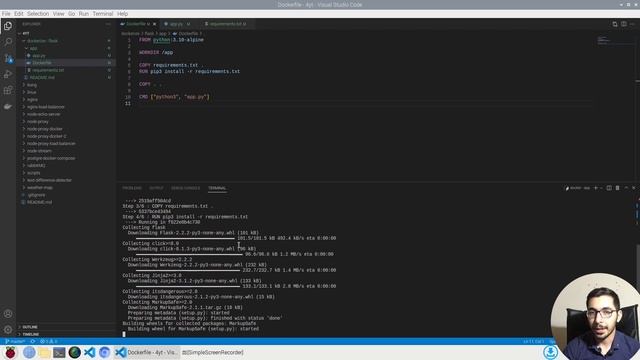Open the File menu
Screen dimensions: 640x360
click(6, 13)
